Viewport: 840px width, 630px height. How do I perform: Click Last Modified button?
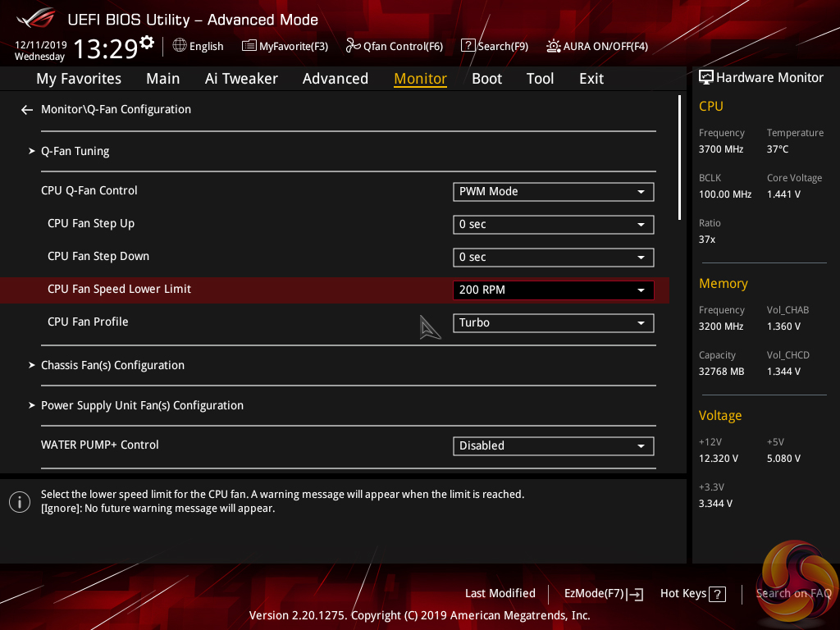point(500,594)
